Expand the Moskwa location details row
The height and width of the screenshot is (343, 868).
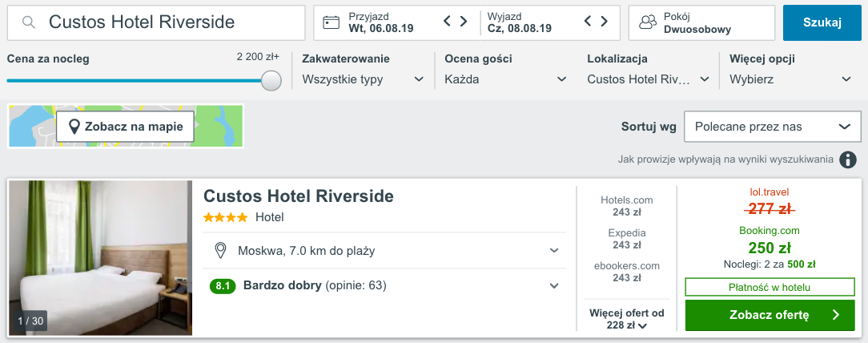[x=384, y=251]
